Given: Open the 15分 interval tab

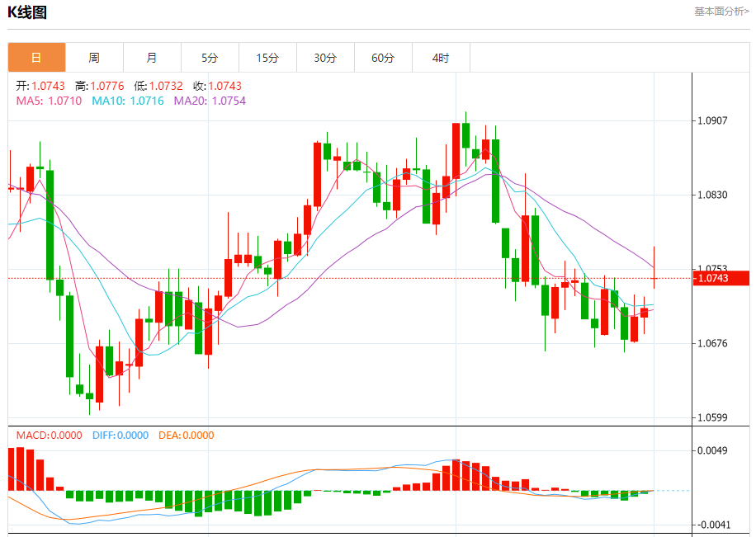Looking at the screenshot, I should (x=268, y=58).
